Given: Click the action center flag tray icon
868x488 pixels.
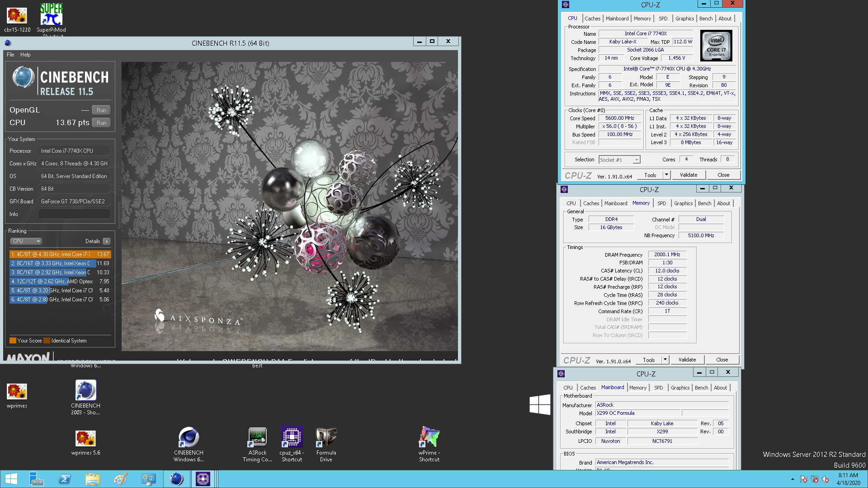Looking at the screenshot, I should 803,479.
